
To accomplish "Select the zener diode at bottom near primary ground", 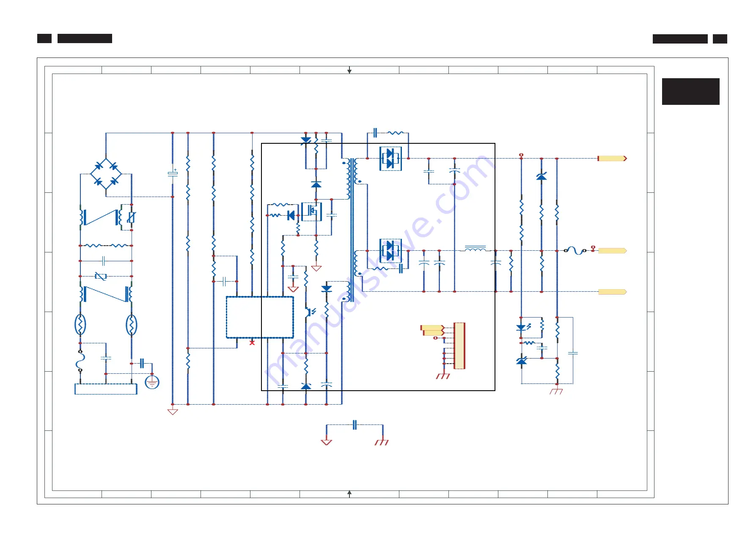I will pyautogui.click(x=306, y=386).
